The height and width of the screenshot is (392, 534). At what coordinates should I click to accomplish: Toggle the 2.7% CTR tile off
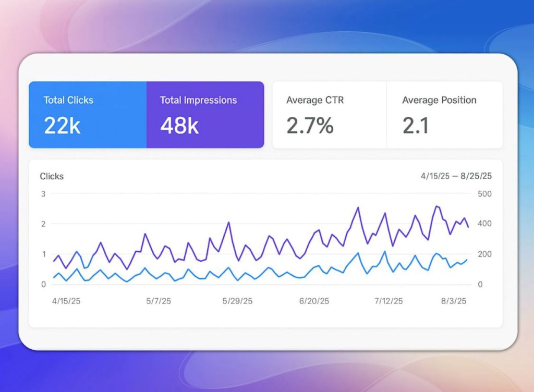click(309, 125)
